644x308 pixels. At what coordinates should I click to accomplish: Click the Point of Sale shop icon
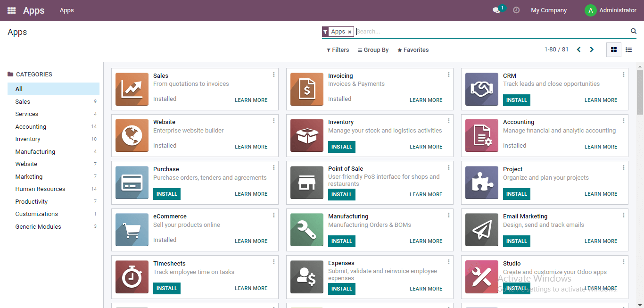pos(307,183)
